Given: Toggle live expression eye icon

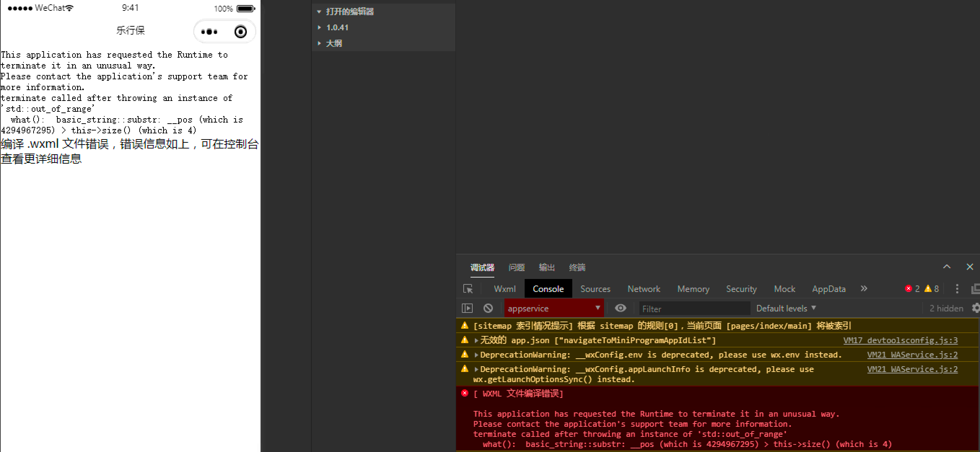Looking at the screenshot, I should 620,308.
